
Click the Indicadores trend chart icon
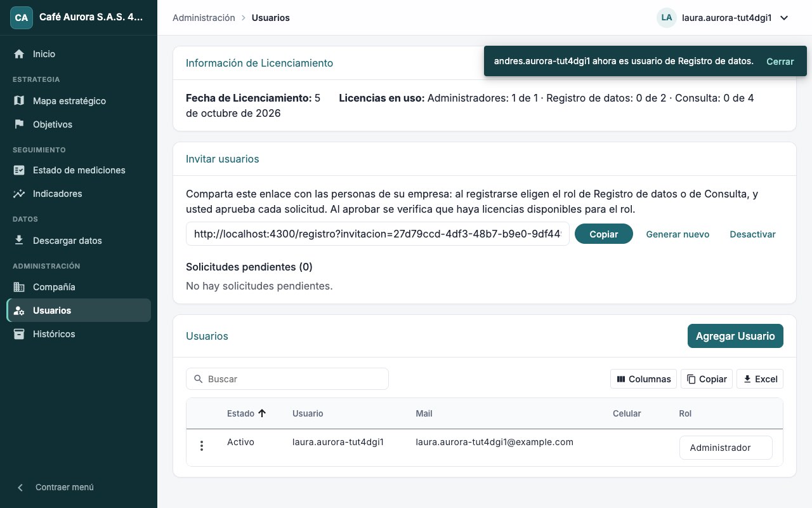pyautogui.click(x=19, y=194)
